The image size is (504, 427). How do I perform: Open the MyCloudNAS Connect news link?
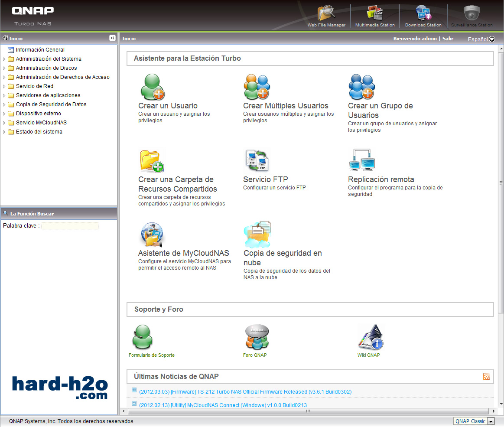coord(223,405)
